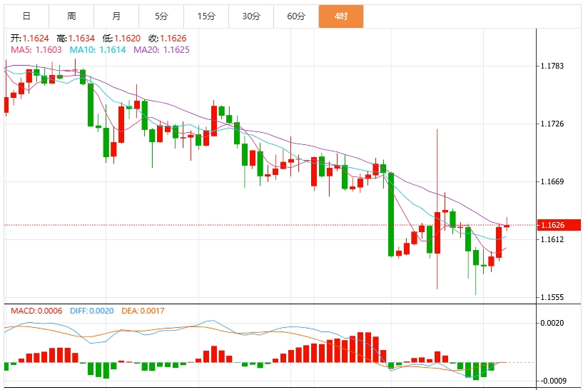Select the 周 (weekly) timeframe tab
The image size is (588, 390).
coord(71,16)
